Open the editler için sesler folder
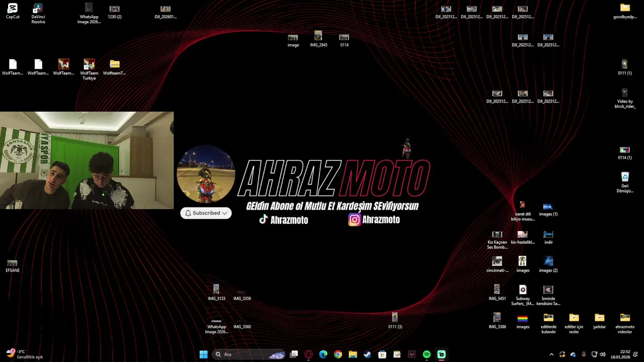This screenshot has height=362, width=644. pyautogui.click(x=574, y=323)
